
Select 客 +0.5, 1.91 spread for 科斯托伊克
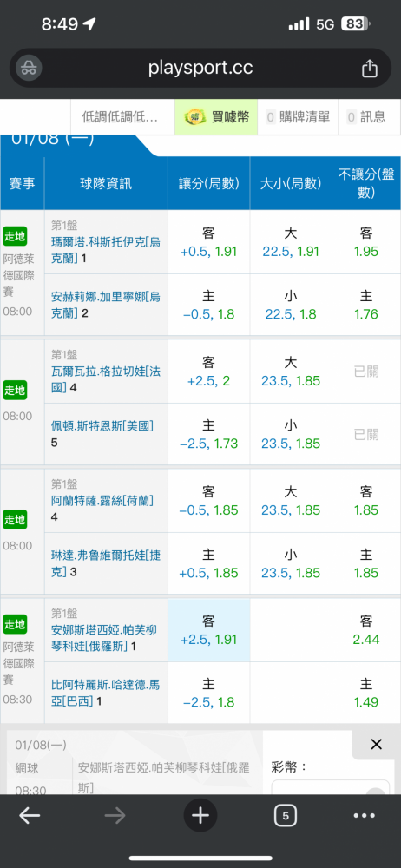[209, 242]
